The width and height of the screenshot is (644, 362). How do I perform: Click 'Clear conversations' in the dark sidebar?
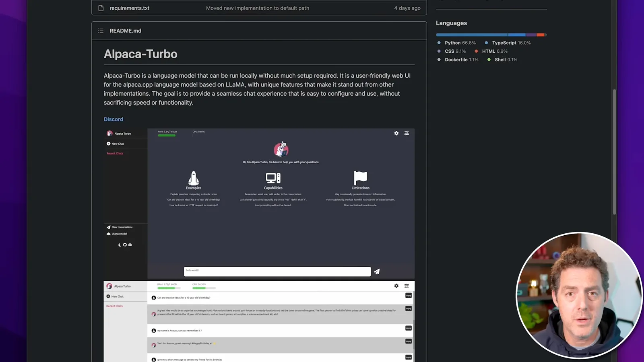(120, 227)
